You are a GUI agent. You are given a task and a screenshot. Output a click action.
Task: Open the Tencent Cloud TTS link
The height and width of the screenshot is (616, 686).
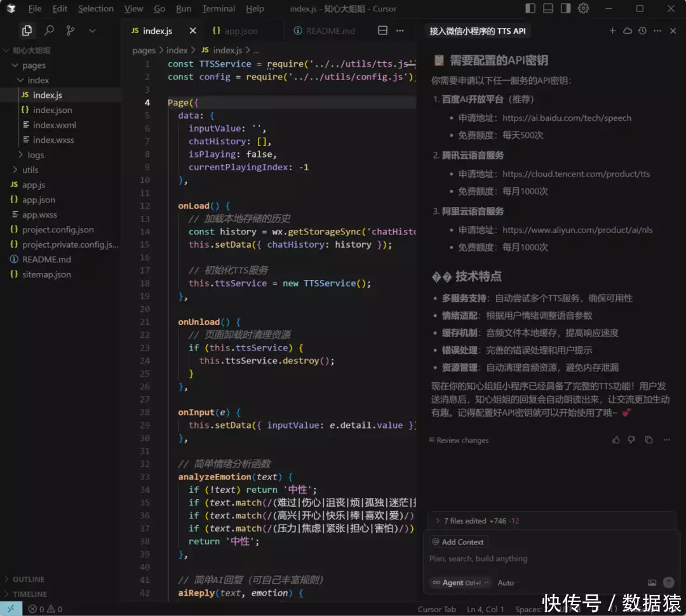pyautogui.click(x=576, y=174)
